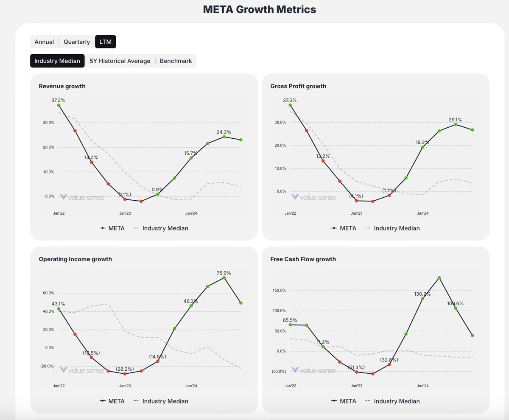Click the Revenue growth chart title

pyautogui.click(x=62, y=86)
